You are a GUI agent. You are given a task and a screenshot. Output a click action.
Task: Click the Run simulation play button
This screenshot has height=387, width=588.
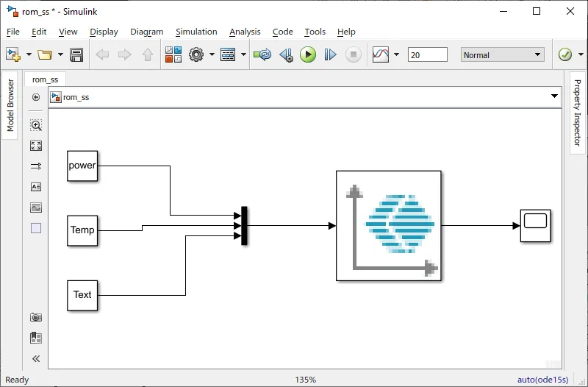[x=308, y=55]
